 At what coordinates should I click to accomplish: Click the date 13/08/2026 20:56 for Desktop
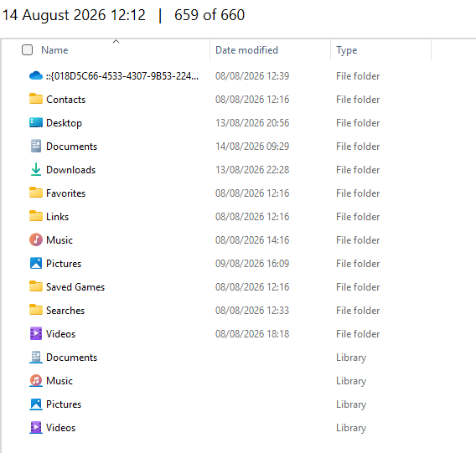point(252,122)
